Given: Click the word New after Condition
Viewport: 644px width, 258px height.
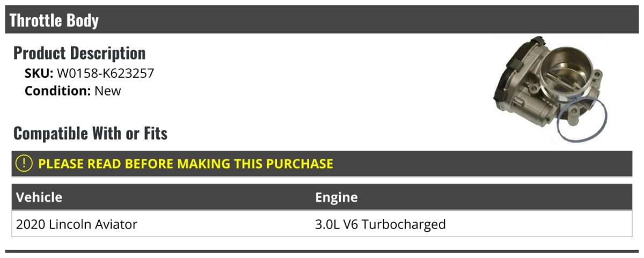Looking at the screenshot, I should 108,91.
